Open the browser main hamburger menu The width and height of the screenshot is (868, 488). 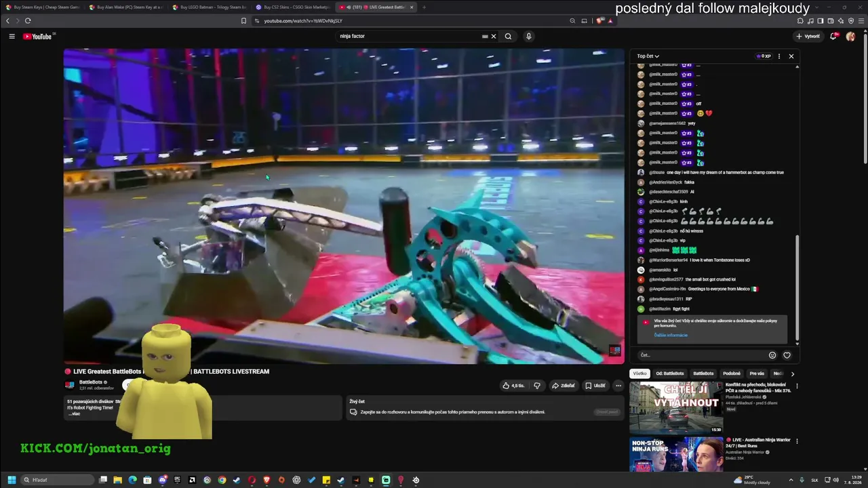[861, 21]
